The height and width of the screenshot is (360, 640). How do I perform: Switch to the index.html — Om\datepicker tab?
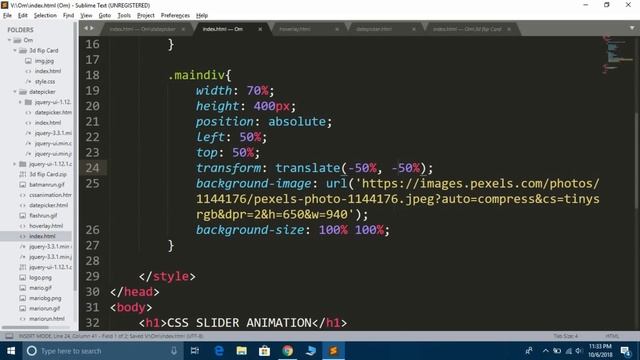point(142,29)
